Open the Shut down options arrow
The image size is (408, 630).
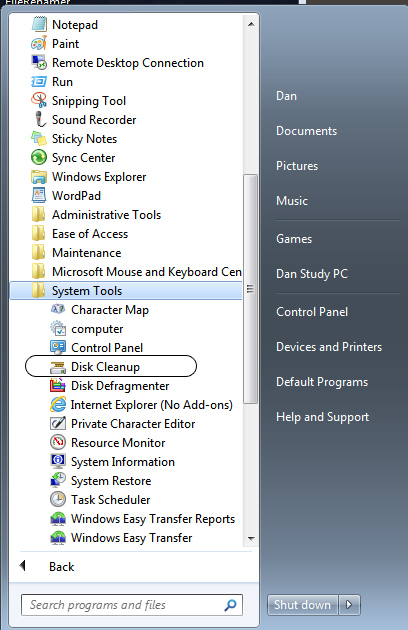click(x=349, y=605)
